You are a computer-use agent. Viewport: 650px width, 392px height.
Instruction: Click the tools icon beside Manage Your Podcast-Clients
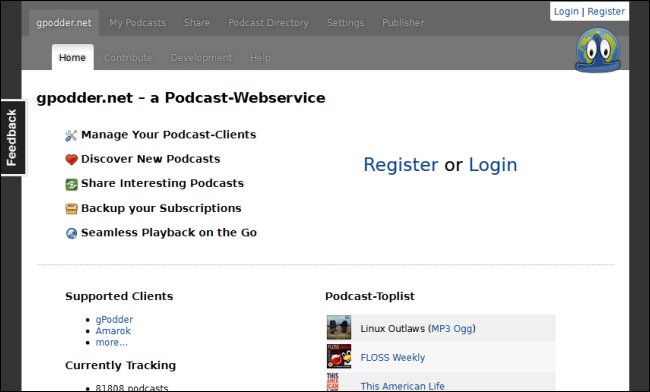[x=71, y=136]
